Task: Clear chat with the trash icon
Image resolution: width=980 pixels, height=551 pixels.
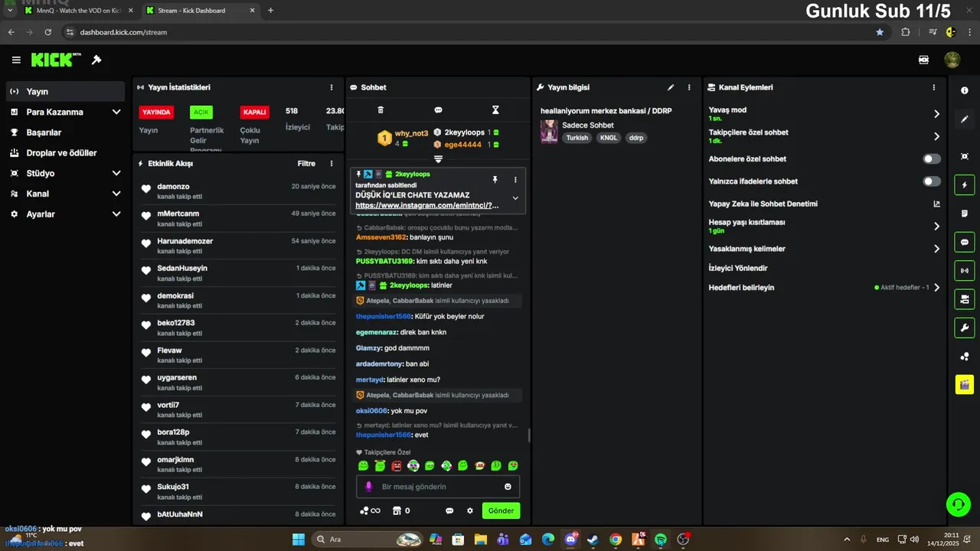Action: coord(381,110)
